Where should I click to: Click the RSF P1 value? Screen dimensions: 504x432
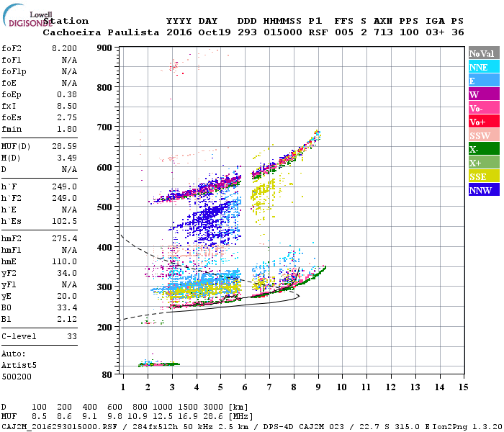(318, 32)
